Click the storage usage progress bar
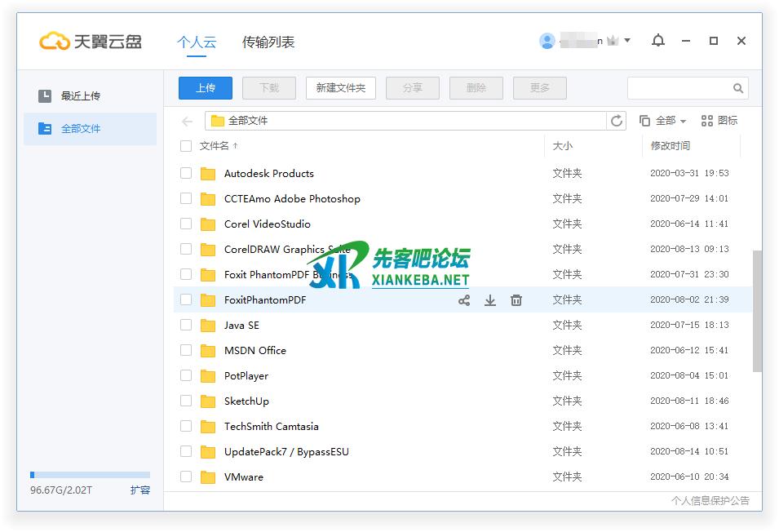779x532 pixels. pos(90,475)
